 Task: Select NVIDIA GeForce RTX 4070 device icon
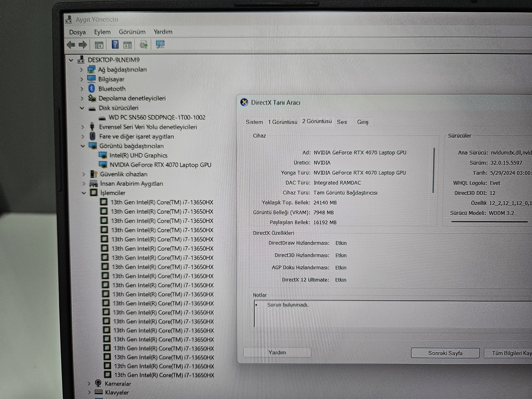point(103,165)
